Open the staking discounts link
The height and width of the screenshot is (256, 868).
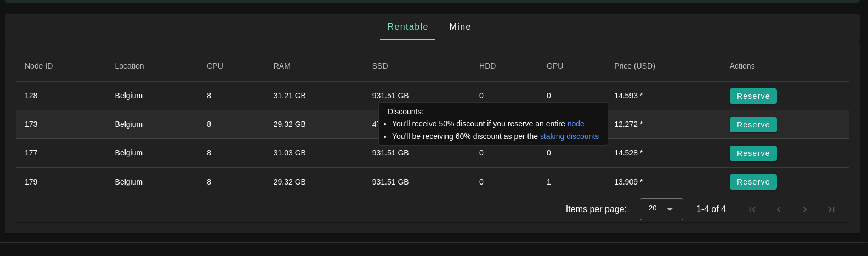pos(569,137)
